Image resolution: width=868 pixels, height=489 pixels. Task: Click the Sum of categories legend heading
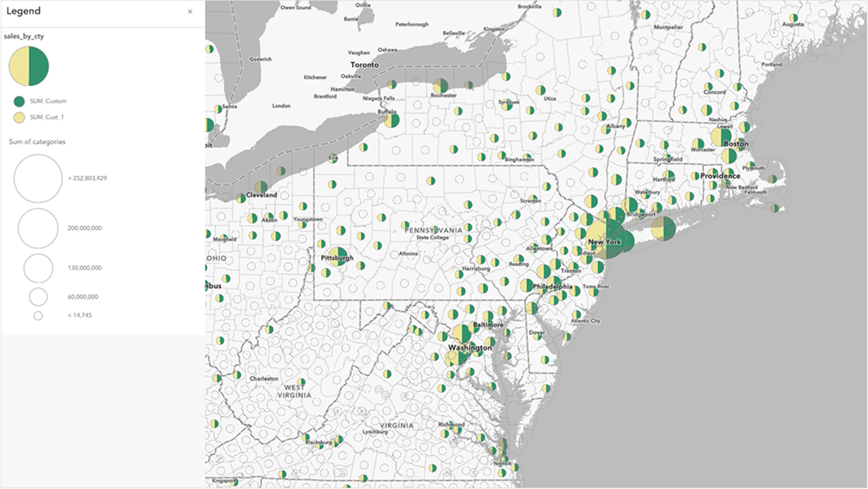point(36,142)
